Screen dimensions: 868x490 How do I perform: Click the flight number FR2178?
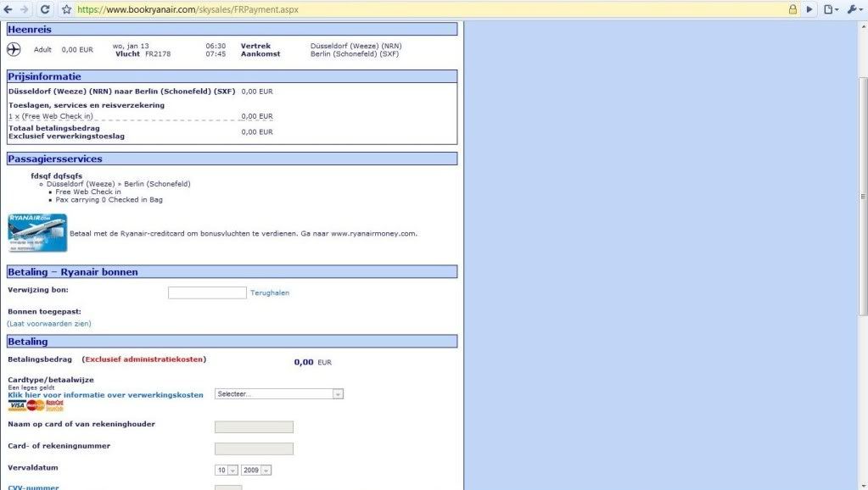click(158, 53)
